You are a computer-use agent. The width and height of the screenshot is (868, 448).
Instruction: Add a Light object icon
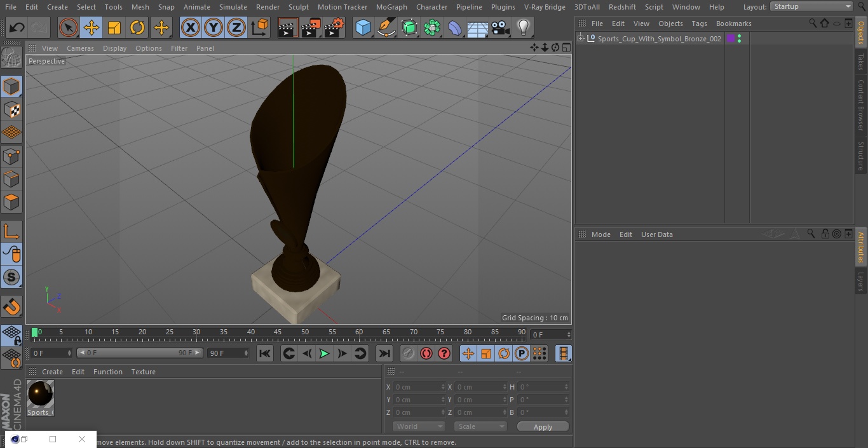point(523,27)
